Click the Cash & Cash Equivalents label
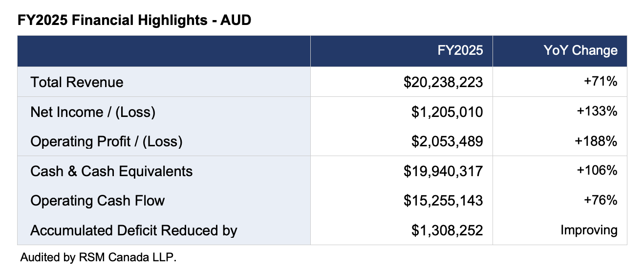Screen dimensions: 644x274 pyautogui.click(x=111, y=171)
